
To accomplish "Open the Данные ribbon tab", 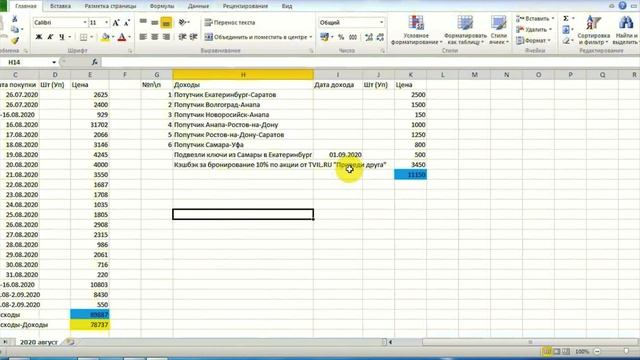I will click(198, 6).
